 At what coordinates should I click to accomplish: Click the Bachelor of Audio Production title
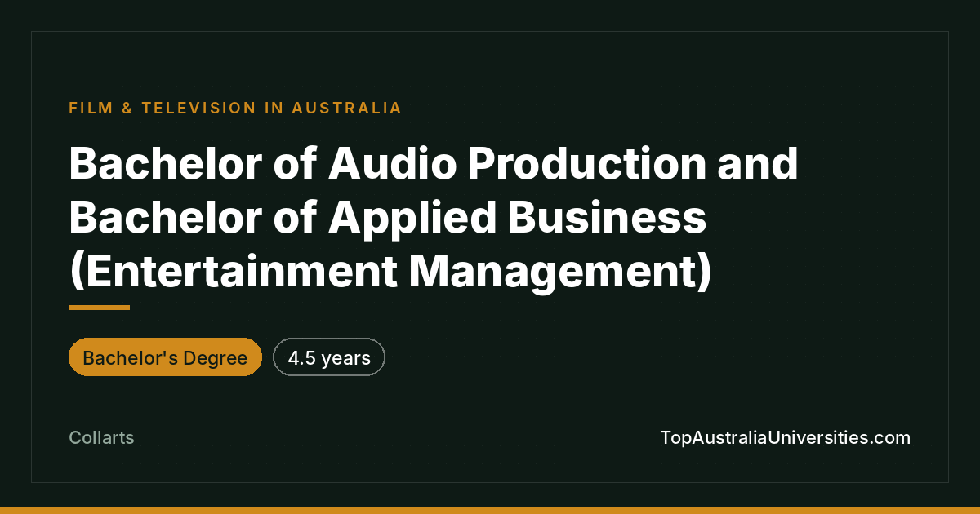[434, 218]
